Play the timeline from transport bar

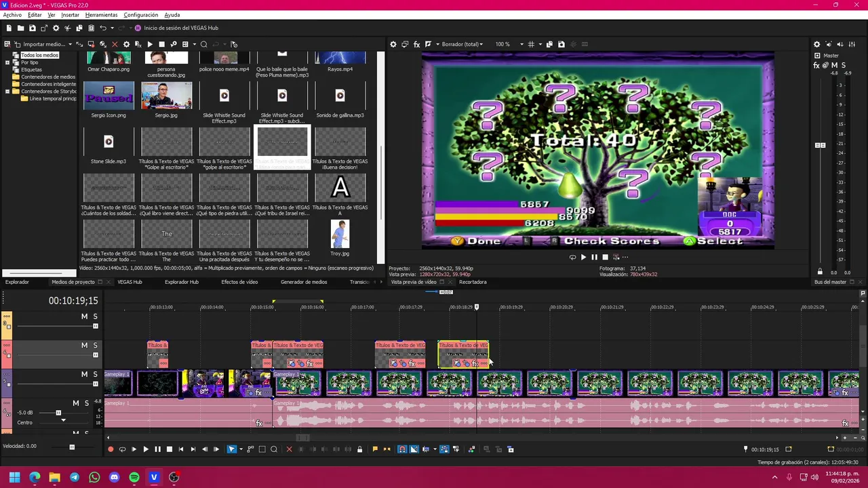coord(145,449)
